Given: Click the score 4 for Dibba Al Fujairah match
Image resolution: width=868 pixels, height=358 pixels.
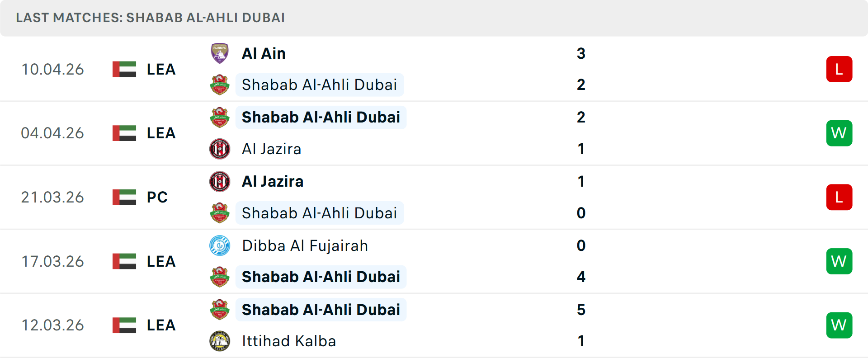Looking at the screenshot, I should (581, 277).
